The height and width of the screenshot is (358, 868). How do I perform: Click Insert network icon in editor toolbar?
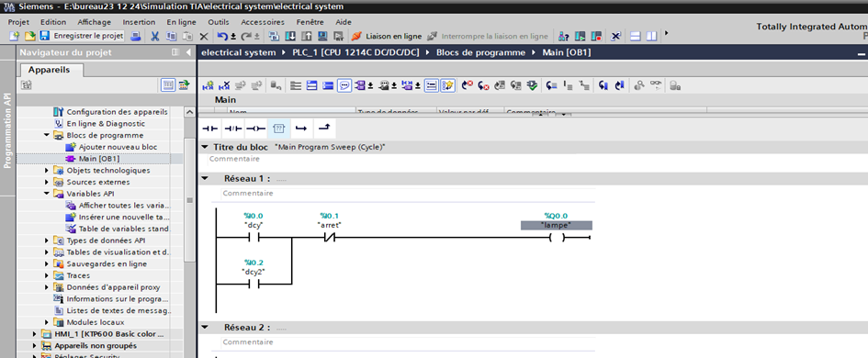209,85
